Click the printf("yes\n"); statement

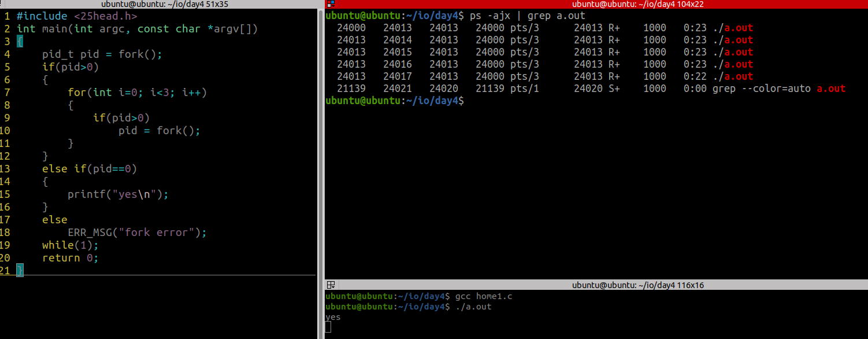[x=118, y=194]
